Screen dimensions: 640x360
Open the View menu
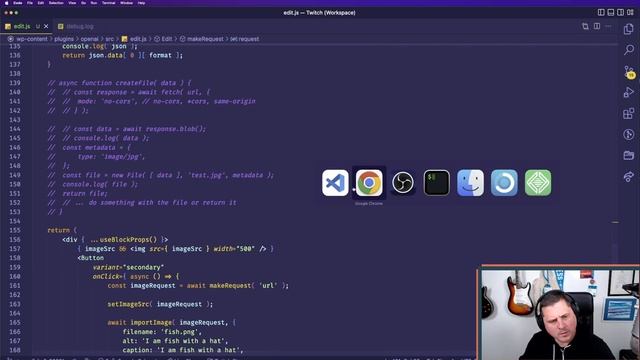pos(72,3)
